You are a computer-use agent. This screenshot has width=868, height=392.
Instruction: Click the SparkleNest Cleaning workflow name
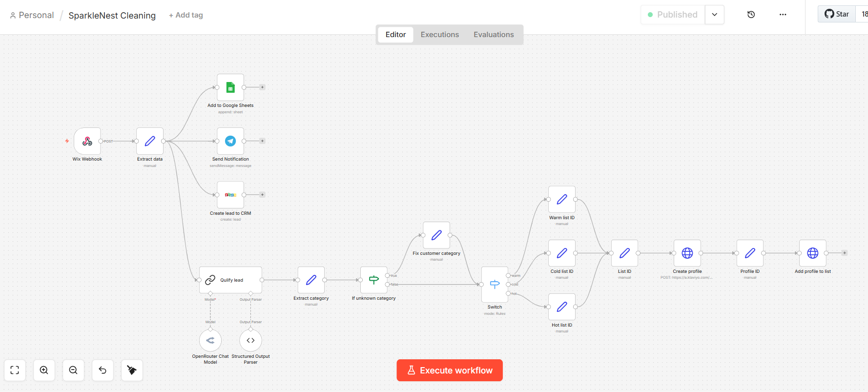tap(112, 16)
